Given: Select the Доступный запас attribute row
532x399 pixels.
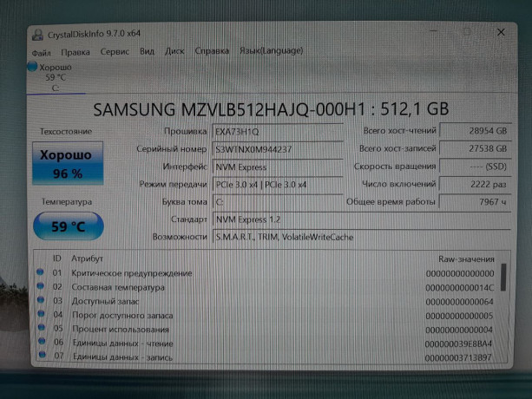Looking at the screenshot, I should 266,301.
